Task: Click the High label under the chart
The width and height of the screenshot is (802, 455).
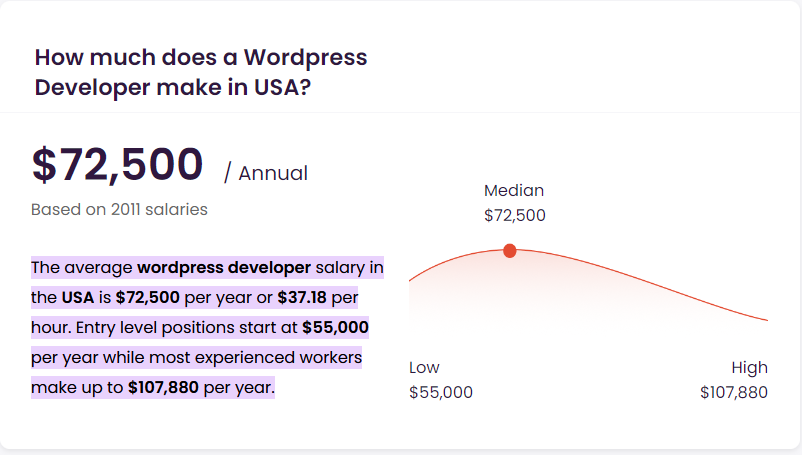Action: coord(749,368)
